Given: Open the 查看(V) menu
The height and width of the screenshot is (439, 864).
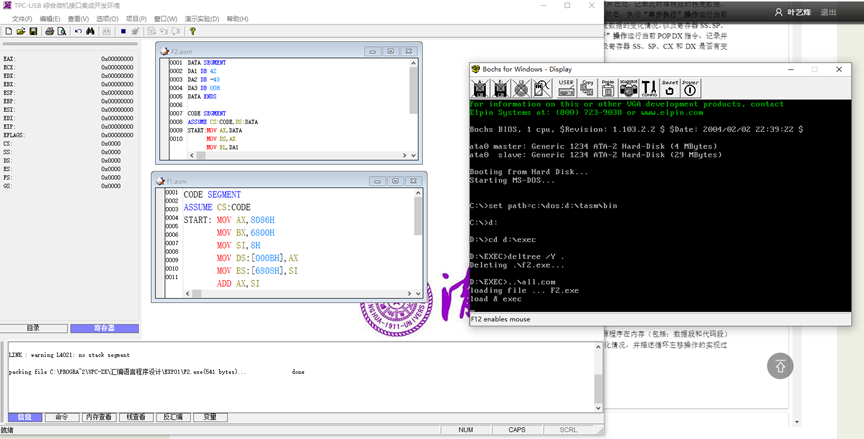Looking at the screenshot, I should click(78, 19).
